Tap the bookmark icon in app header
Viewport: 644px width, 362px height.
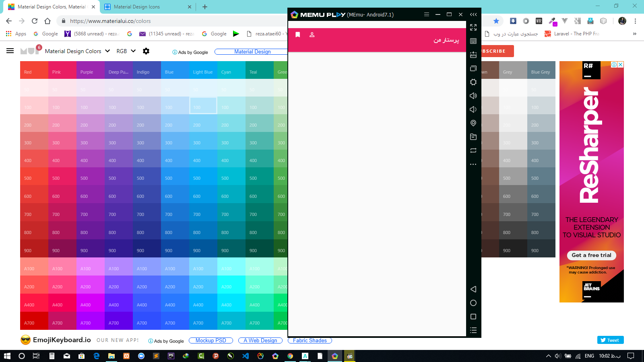click(298, 35)
